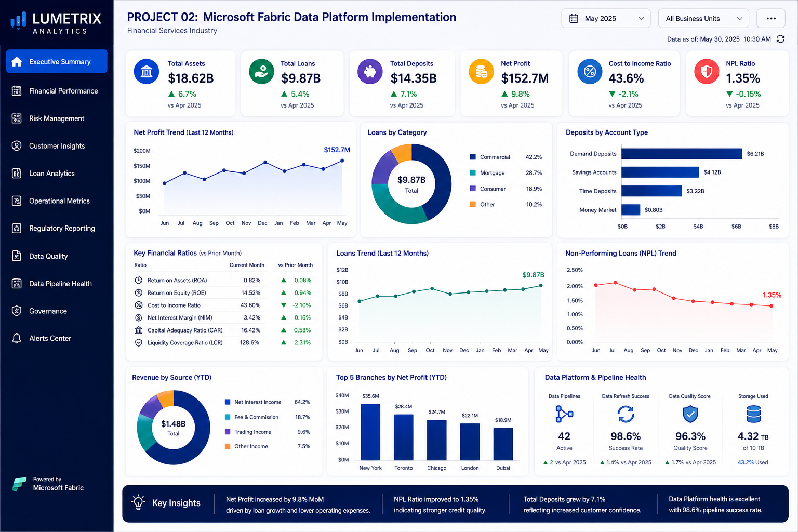Click the Data Pipeline Health sidebar icon
The image size is (798, 532).
click(17, 284)
